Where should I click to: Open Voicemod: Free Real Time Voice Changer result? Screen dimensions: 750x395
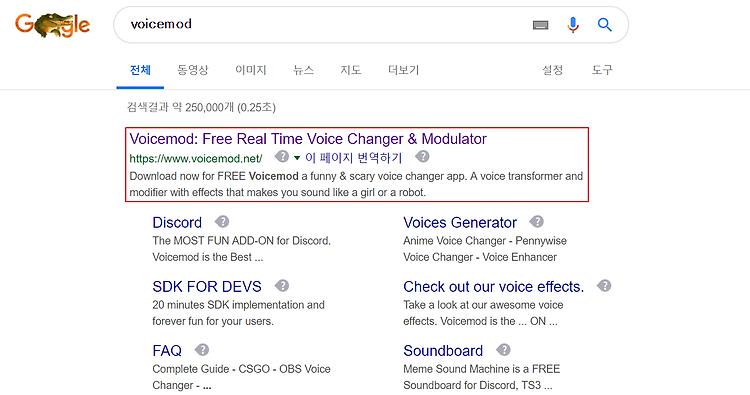pos(308,139)
